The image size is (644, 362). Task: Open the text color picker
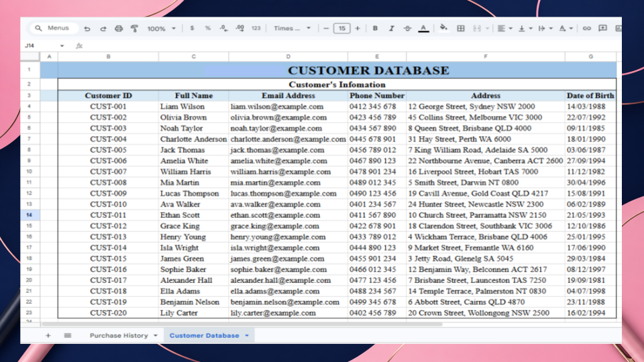click(x=423, y=28)
